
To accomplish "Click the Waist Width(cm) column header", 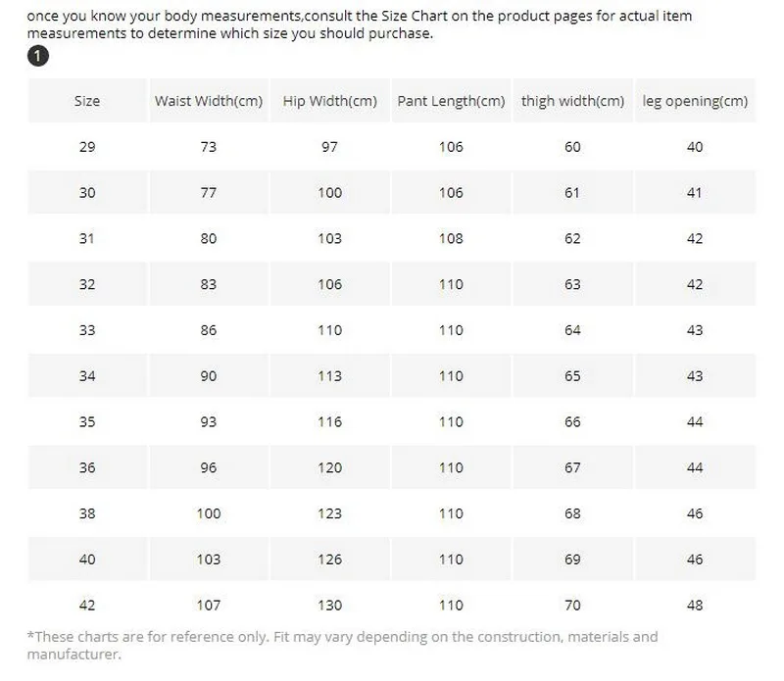I will click(x=209, y=101).
